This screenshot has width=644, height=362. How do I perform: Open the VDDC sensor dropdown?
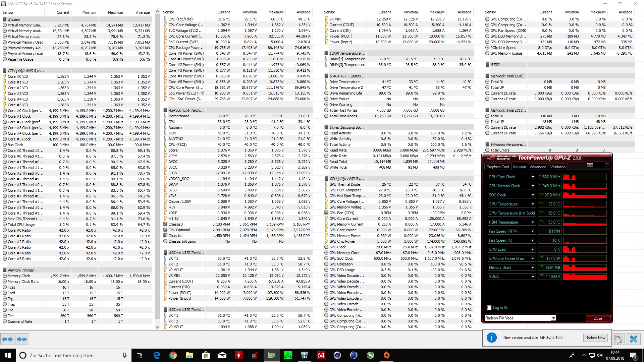coord(533,277)
